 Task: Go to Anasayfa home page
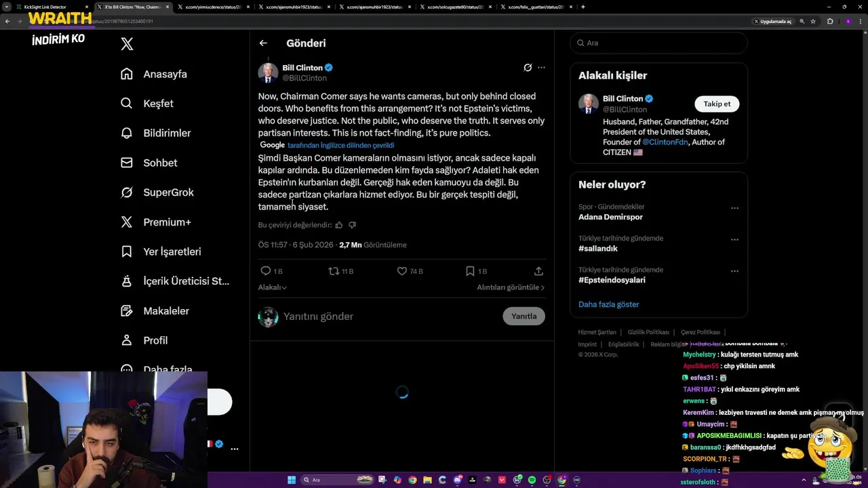[154, 74]
